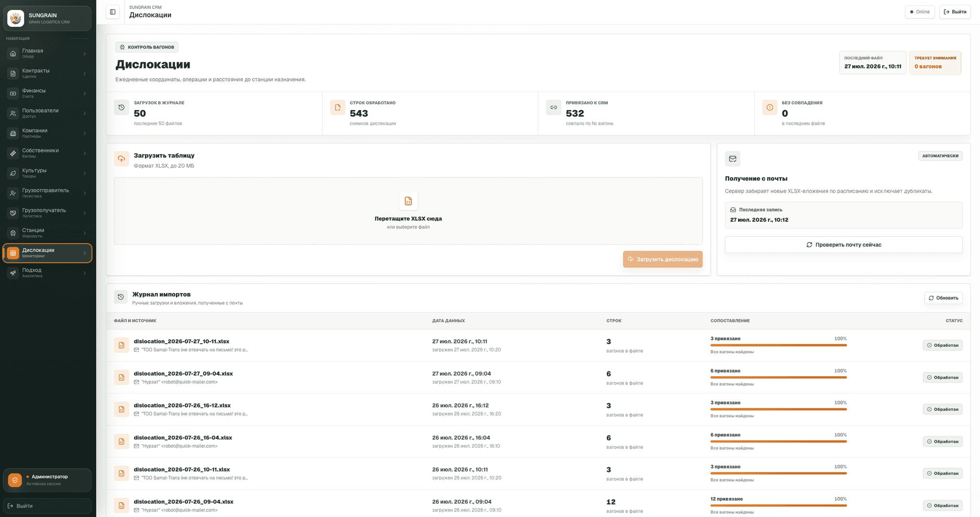
Task: Click the Компании building icon
Action: [x=13, y=133]
